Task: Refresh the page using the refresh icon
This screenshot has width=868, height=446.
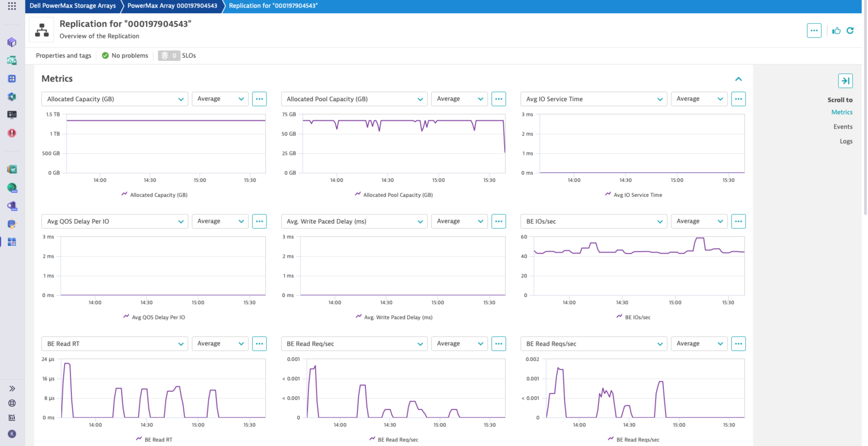Action: pyautogui.click(x=850, y=31)
